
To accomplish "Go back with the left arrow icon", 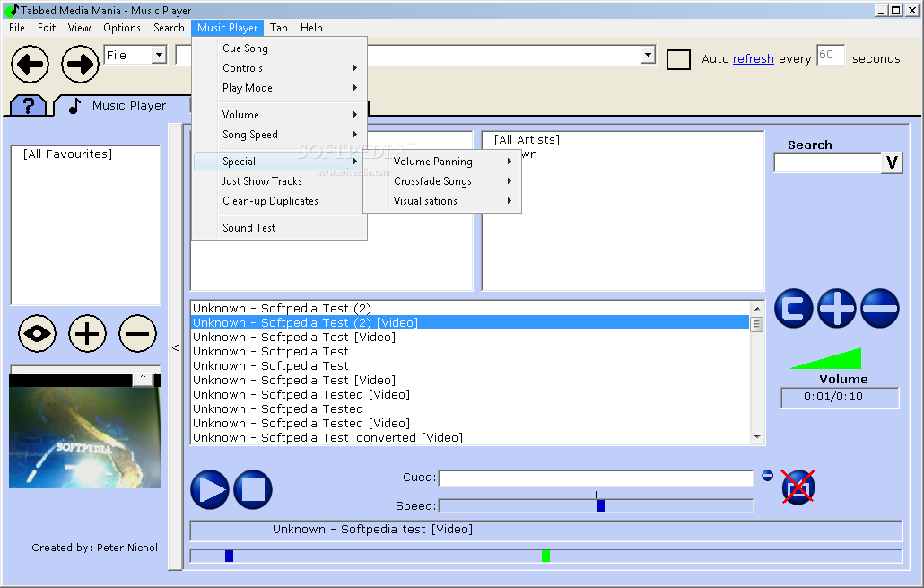I will (30, 64).
